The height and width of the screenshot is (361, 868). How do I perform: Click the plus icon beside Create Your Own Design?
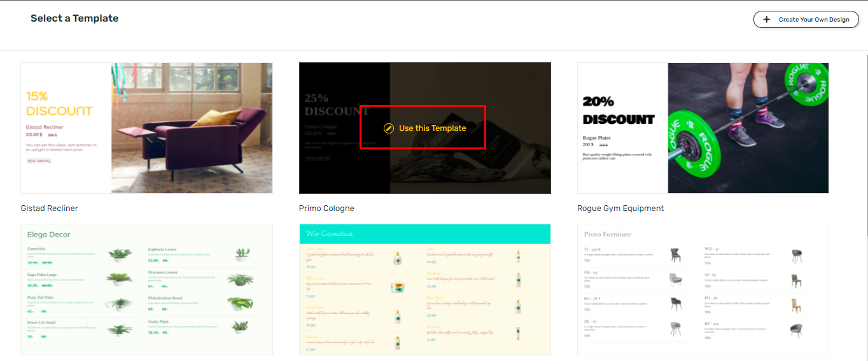(767, 20)
